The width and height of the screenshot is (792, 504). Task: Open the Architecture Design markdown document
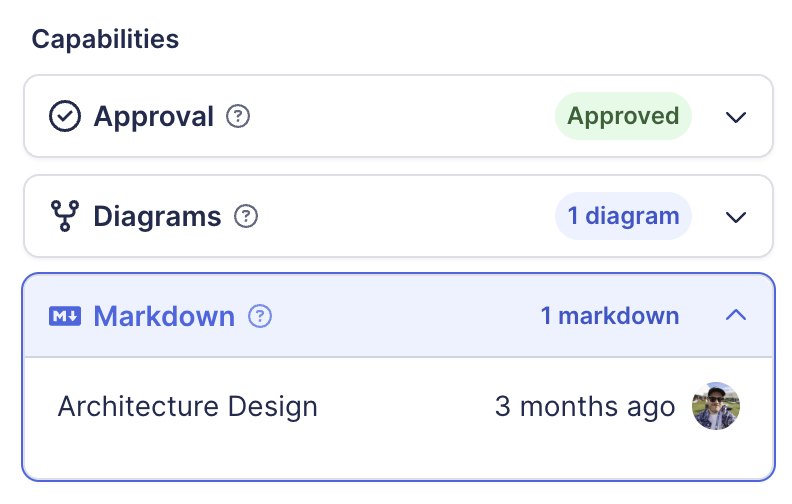(x=188, y=407)
